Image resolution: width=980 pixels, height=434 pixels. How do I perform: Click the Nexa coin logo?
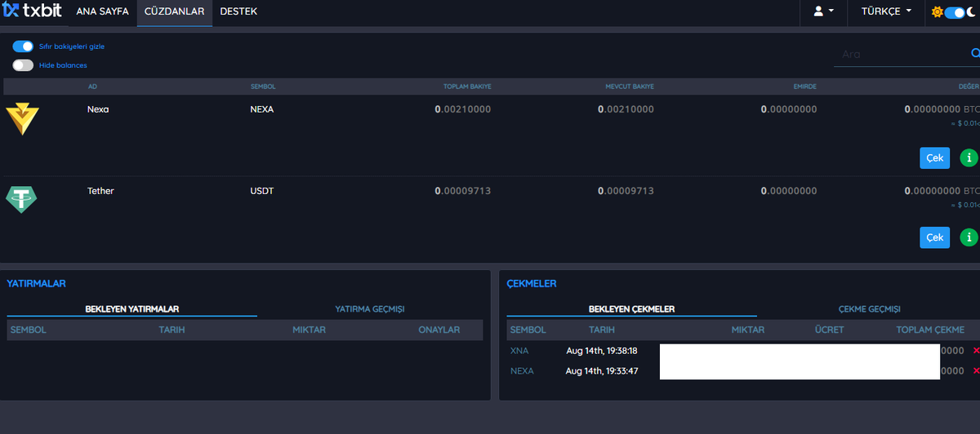[22, 119]
